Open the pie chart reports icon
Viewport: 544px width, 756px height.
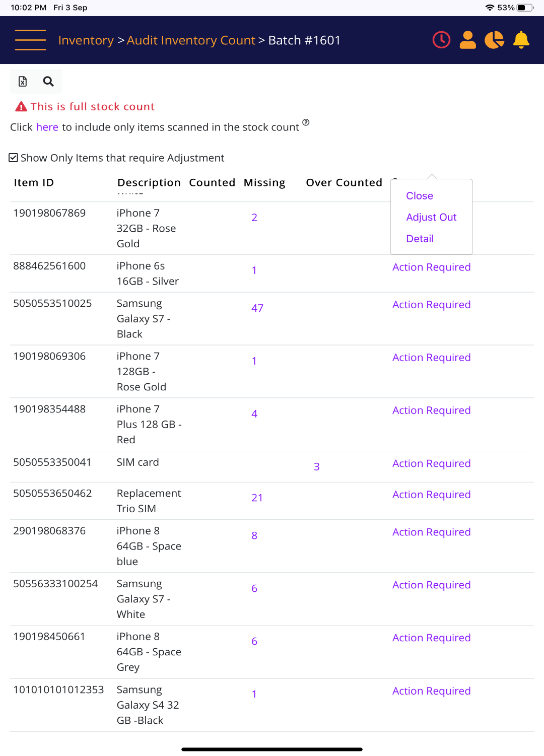click(494, 40)
